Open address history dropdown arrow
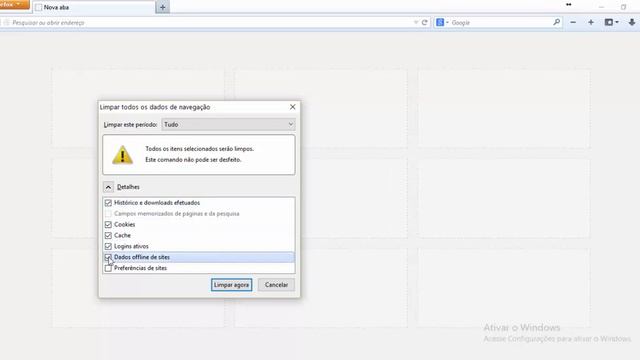640x360 pixels. click(x=416, y=22)
